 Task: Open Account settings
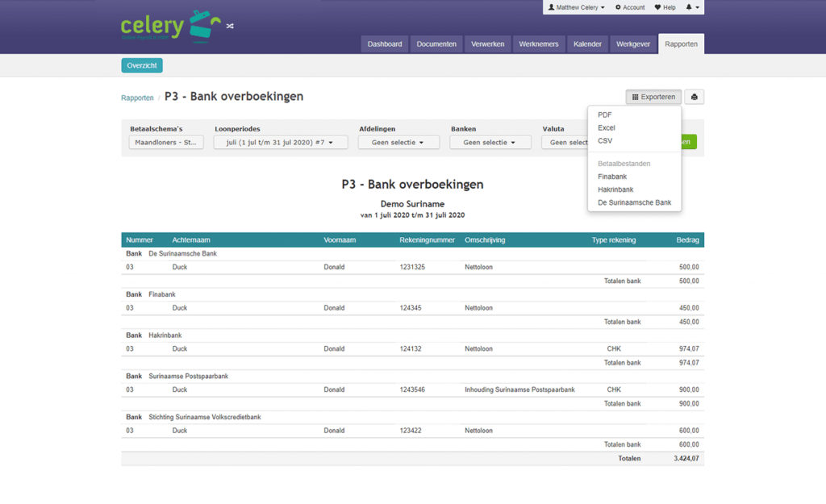point(630,7)
